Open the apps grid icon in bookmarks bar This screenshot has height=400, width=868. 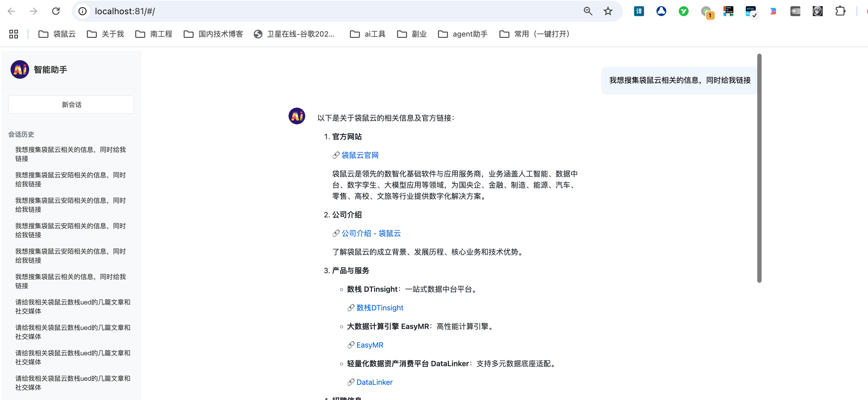pyautogui.click(x=13, y=34)
